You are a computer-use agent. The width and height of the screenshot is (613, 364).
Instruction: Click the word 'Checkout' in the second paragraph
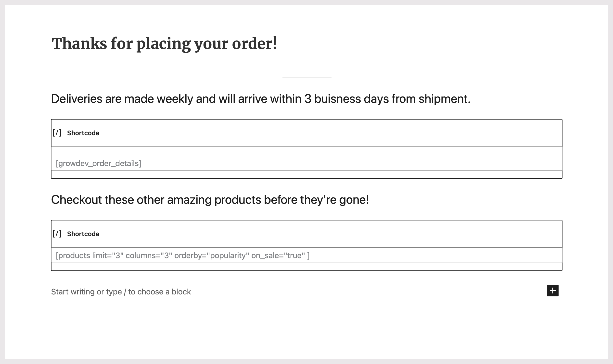(x=76, y=200)
